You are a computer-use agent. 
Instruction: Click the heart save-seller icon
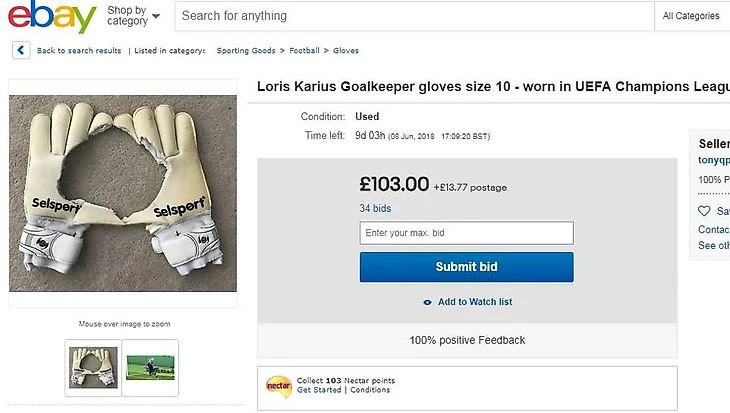704,211
